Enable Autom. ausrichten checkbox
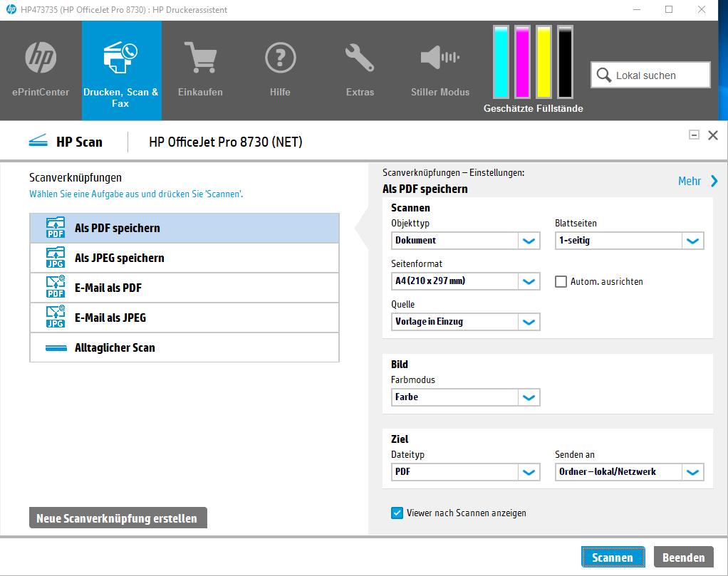The height and width of the screenshot is (576, 728). 561,282
